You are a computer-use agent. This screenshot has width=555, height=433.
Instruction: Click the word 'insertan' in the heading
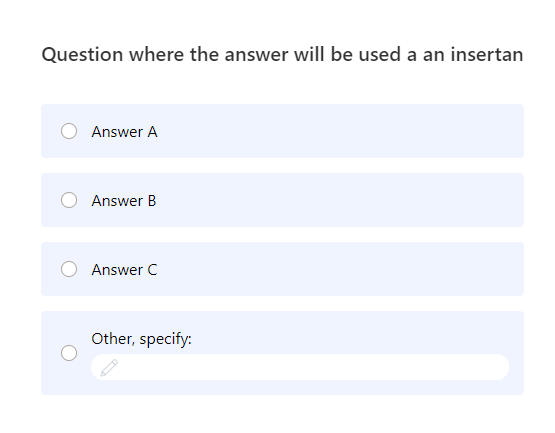(x=487, y=55)
